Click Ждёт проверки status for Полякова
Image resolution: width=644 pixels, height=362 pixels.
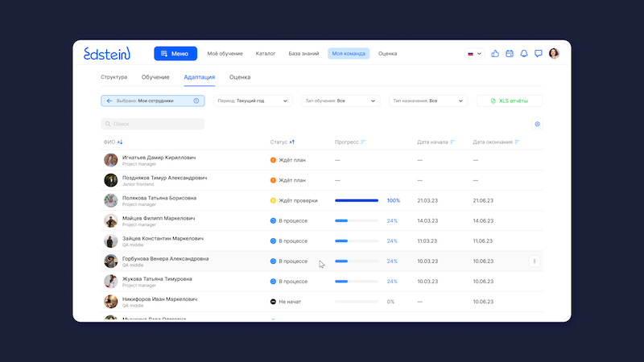(294, 200)
